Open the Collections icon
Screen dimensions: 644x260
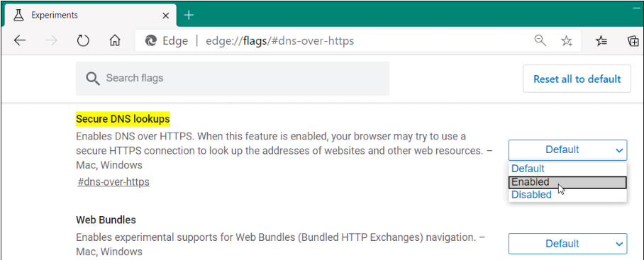[x=633, y=40]
